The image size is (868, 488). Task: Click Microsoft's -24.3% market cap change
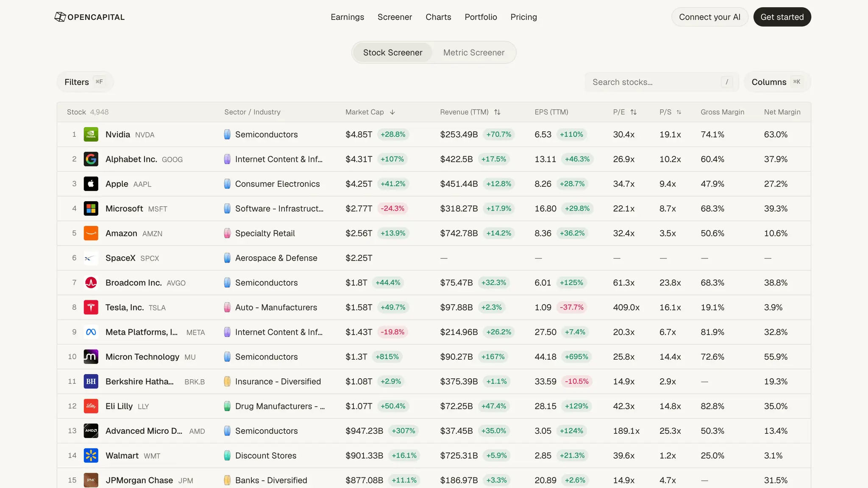point(392,208)
